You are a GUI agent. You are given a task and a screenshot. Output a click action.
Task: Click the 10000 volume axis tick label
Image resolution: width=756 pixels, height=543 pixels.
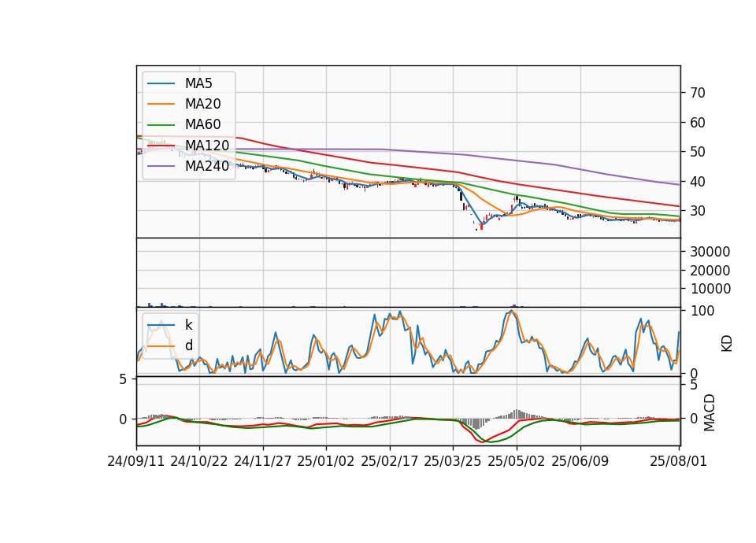click(x=710, y=289)
